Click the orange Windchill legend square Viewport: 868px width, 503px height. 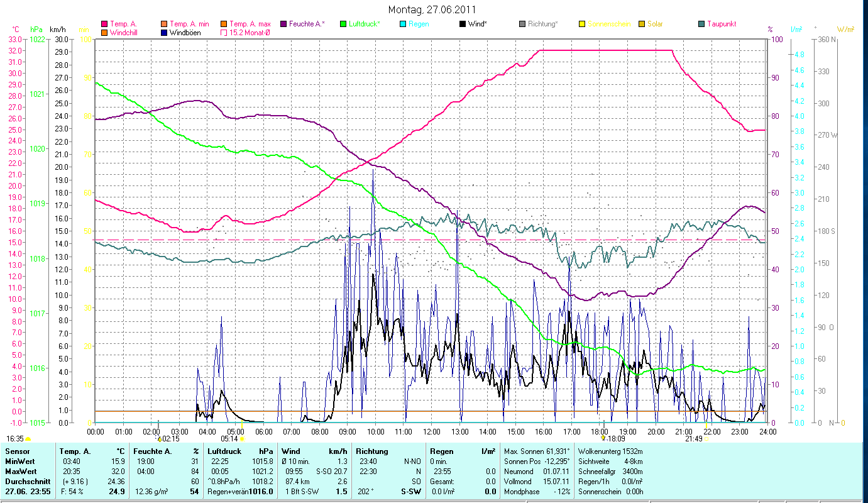[x=104, y=32]
